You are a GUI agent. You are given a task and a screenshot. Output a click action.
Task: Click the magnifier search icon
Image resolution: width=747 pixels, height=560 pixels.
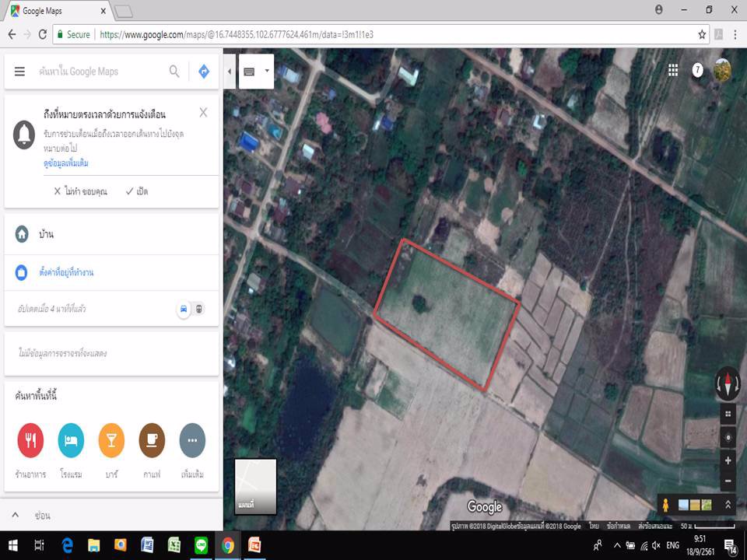coord(174,72)
